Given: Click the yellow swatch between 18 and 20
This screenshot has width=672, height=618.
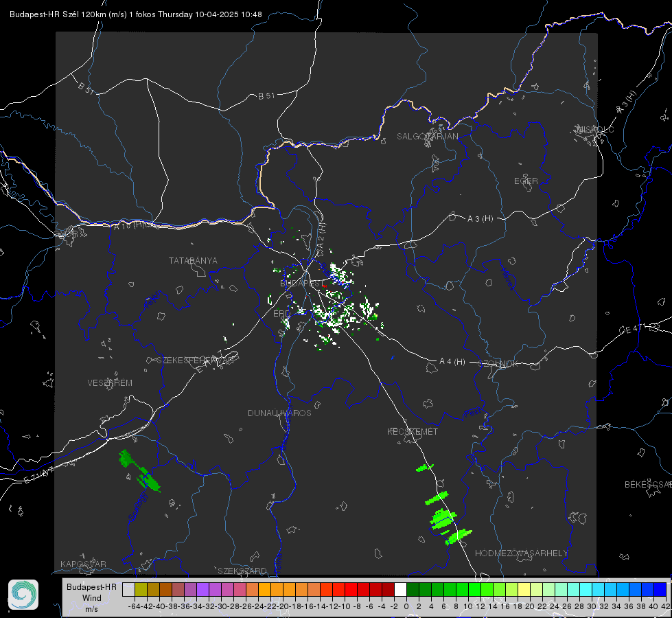Looking at the screenshot, I should click(x=524, y=589).
